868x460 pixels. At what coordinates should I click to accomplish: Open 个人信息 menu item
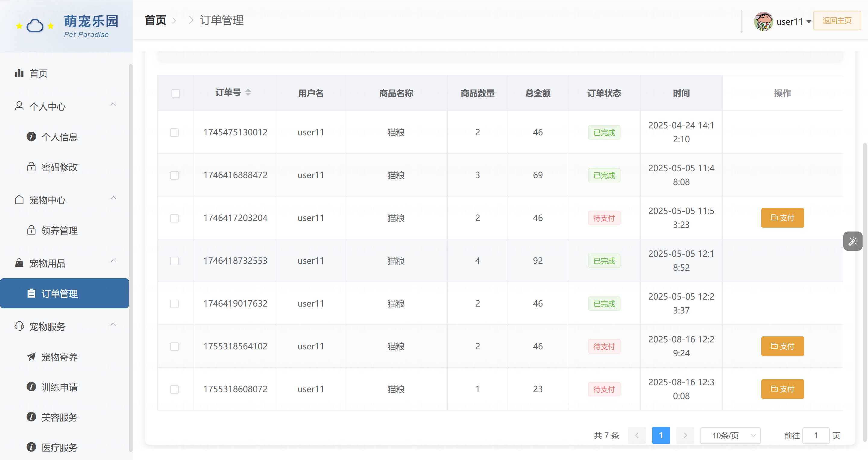click(x=64, y=137)
